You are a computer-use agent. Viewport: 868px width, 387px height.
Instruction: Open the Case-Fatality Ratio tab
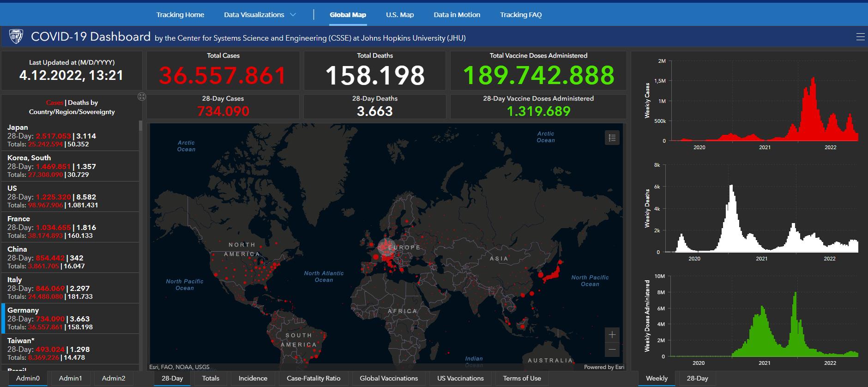[313, 378]
